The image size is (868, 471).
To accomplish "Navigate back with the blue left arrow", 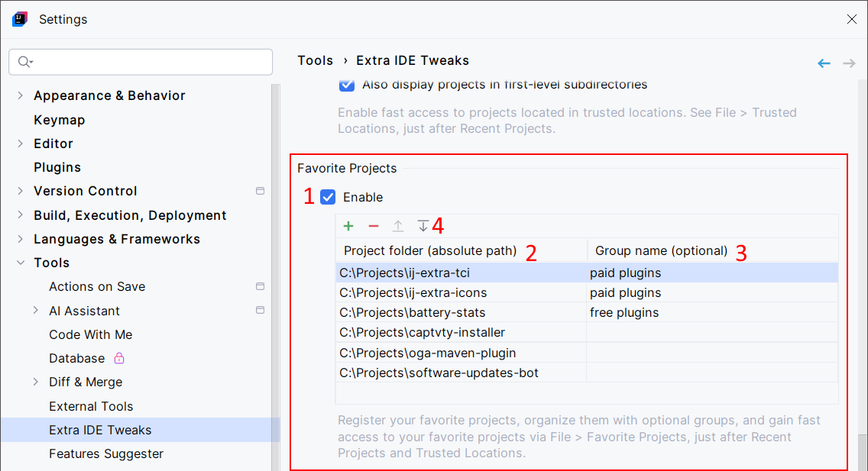I will coord(824,63).
